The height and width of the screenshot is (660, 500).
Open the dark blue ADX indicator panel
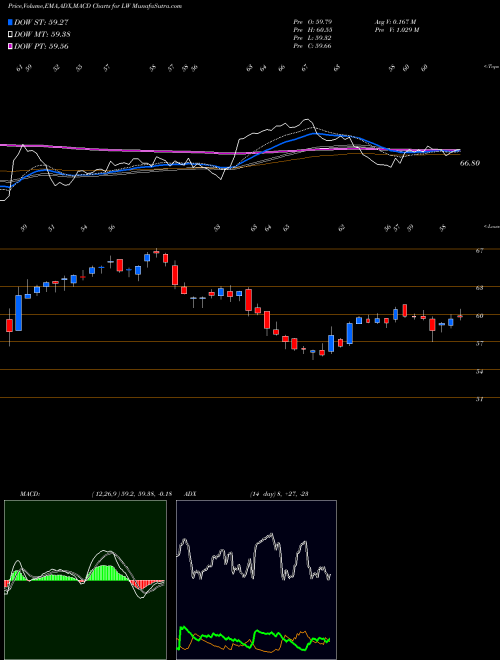[x=256, y=580]
